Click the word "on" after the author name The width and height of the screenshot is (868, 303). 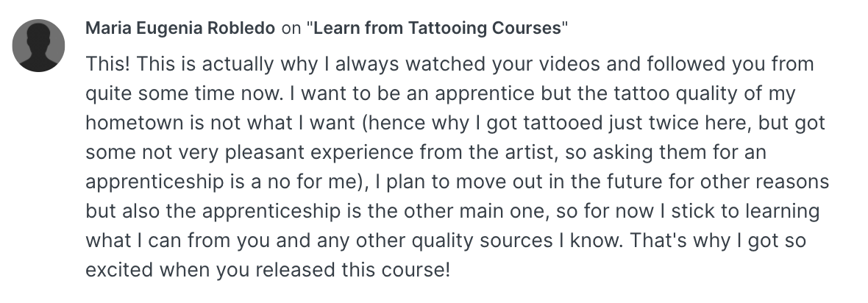(291, 29)
